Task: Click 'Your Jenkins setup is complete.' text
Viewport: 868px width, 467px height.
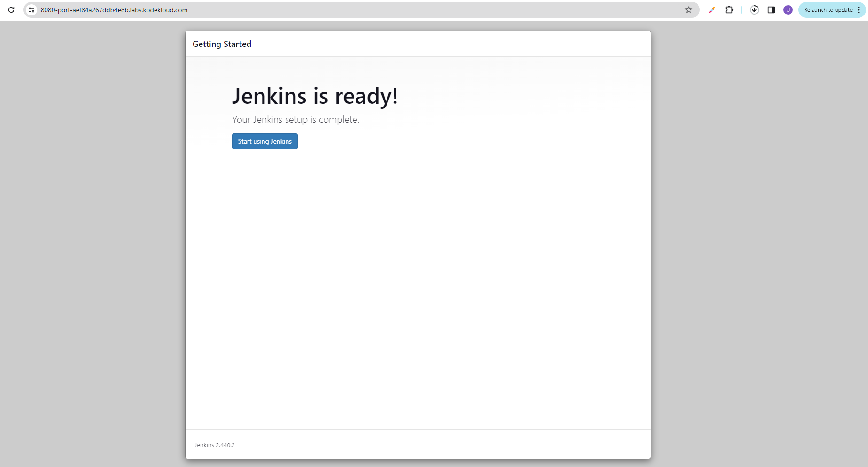Action: point(295,120)
